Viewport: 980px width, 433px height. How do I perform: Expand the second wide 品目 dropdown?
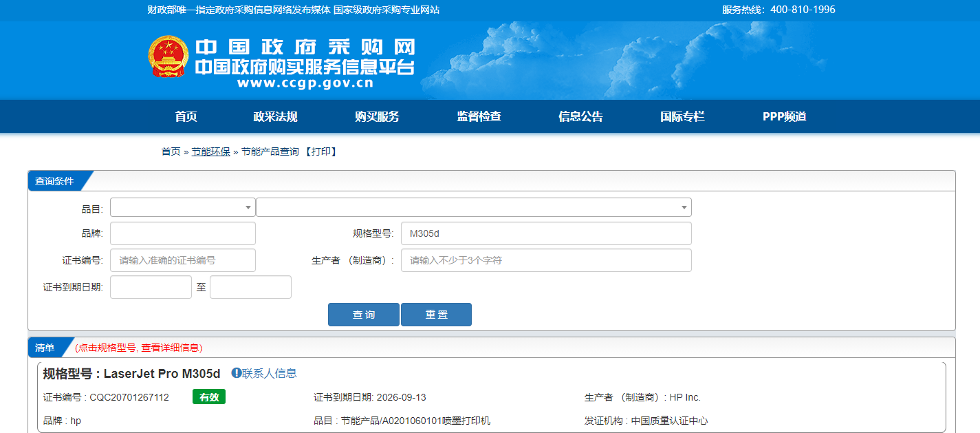tap(473, 207)
